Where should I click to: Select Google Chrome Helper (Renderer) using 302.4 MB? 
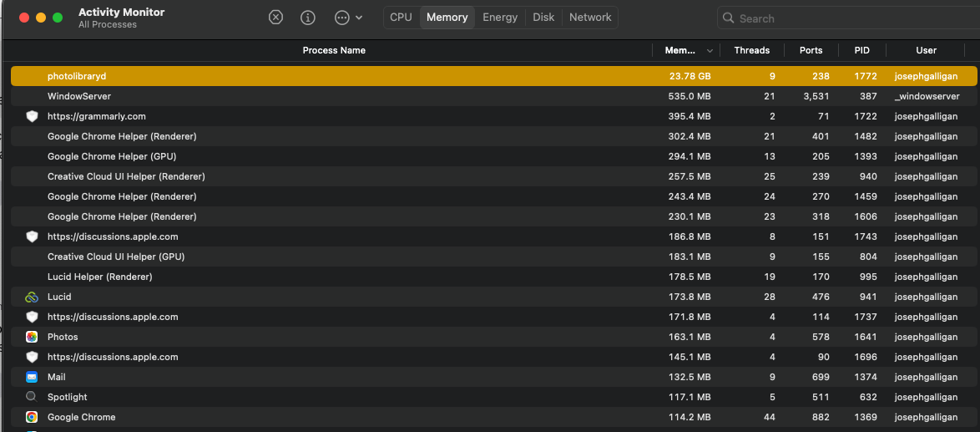122,136
